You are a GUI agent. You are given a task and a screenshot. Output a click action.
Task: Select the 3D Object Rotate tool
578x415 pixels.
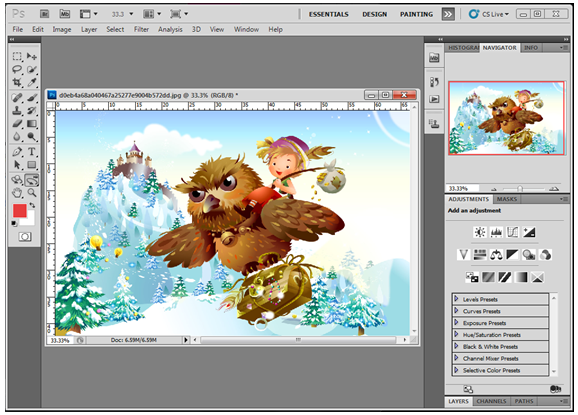[17, 180]
